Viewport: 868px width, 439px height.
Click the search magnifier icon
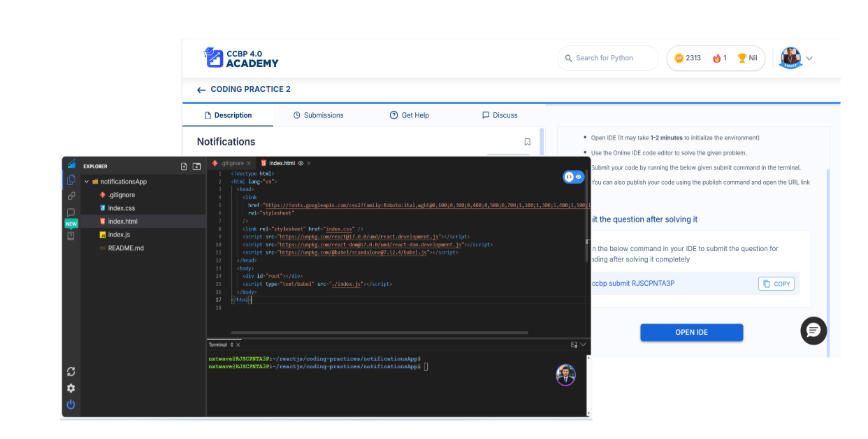click(x=569, y=58)
